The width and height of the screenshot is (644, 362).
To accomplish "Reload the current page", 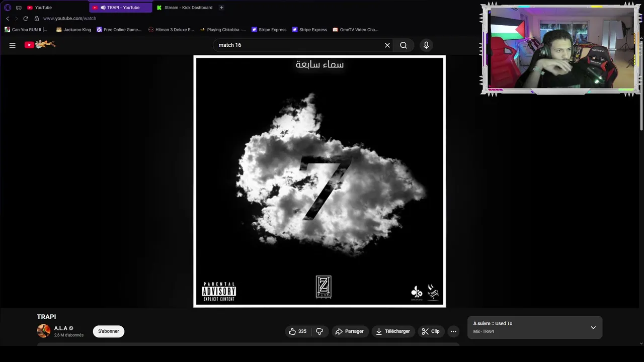I will click(26, 19).
